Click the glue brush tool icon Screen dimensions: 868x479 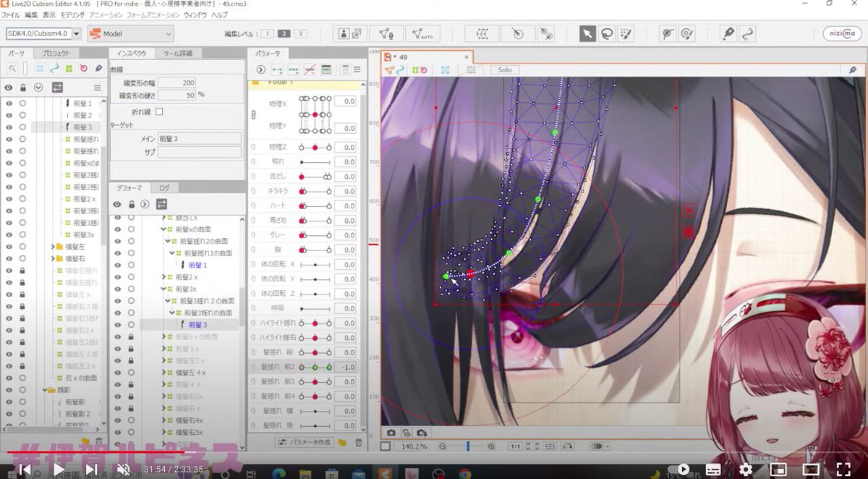pyautogui.click(x=686, y=33)
